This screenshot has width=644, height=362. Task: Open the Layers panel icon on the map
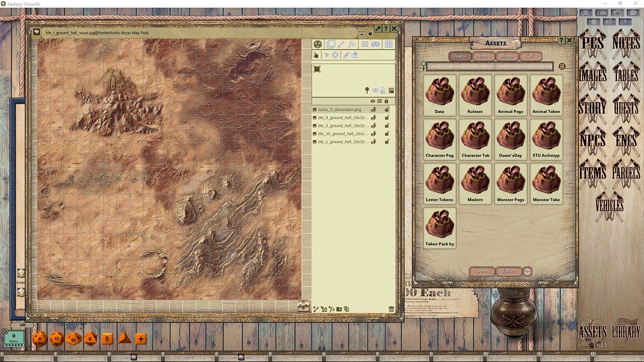pyautogui.click(x=331, y=44)
